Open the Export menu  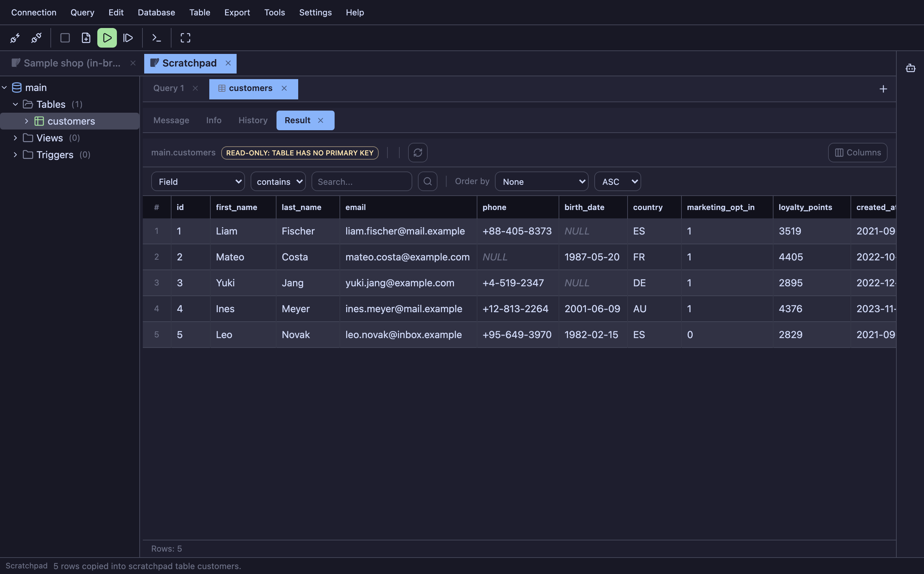pos(237,13)
